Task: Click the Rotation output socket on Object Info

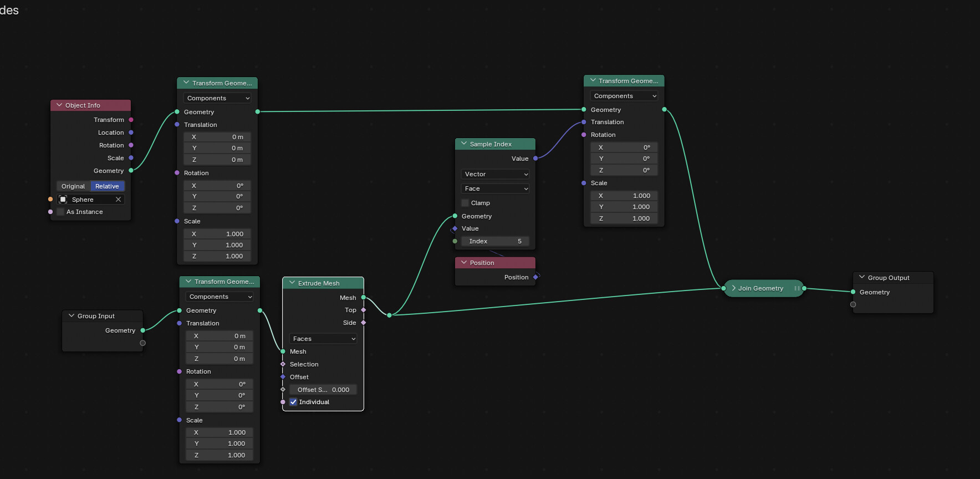Action: click(131, 145)
